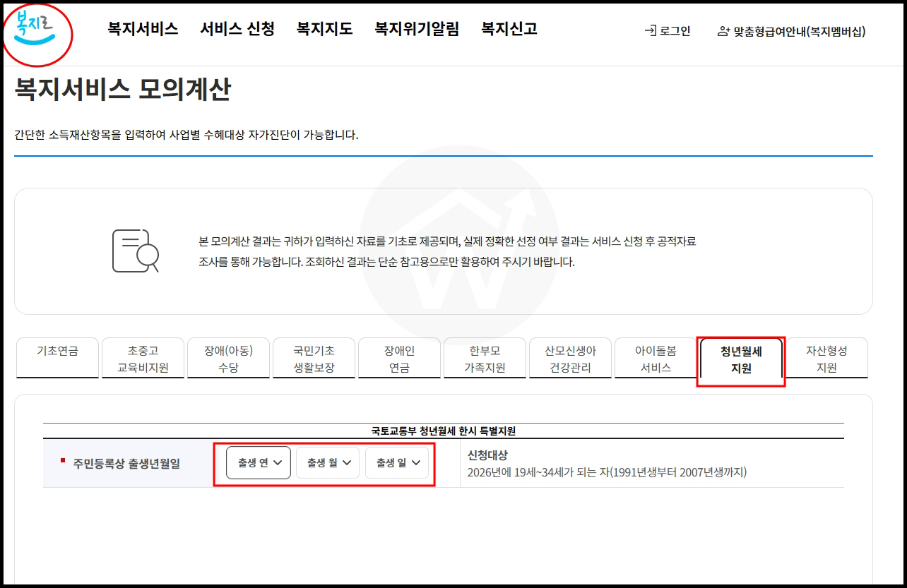Select the 장애인 연금 tab
This screenshot has height=588, width=907.
(x=399, y=359)
